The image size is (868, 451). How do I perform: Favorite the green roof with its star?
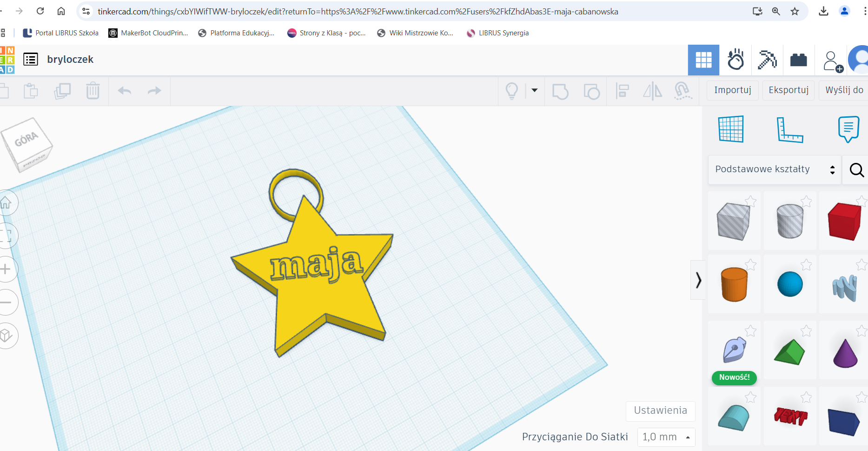(806, 331)
